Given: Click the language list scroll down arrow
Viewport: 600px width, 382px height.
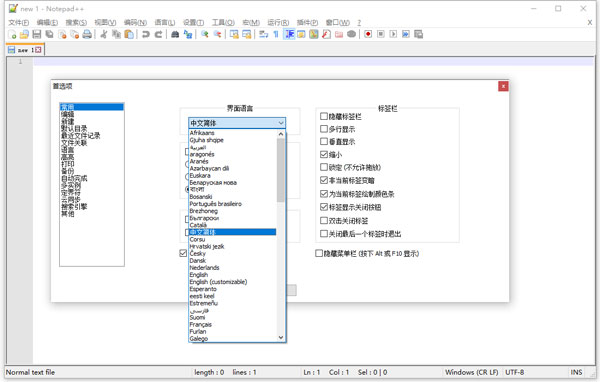Looking at the screenshot, I should tap(281, 337).
